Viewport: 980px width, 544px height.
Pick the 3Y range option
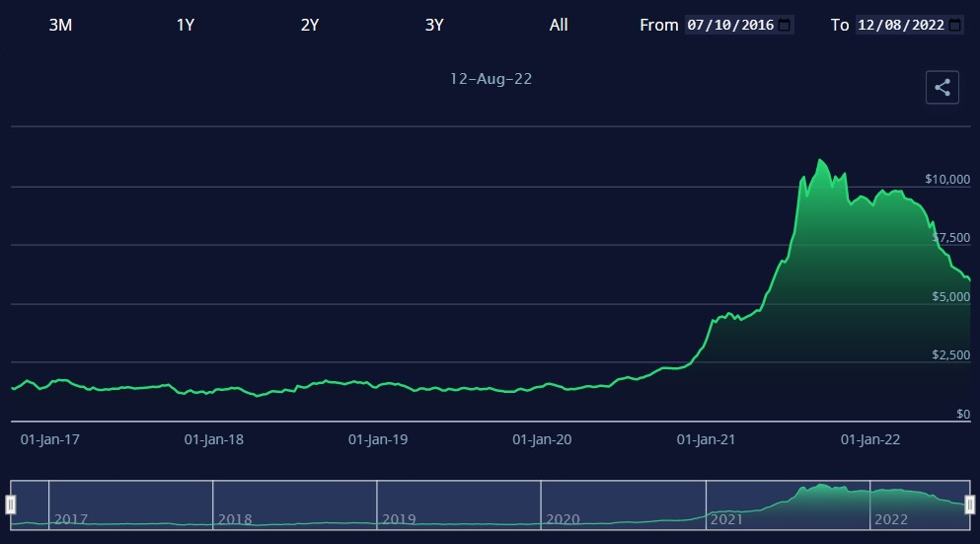click(x=434, y=25)
